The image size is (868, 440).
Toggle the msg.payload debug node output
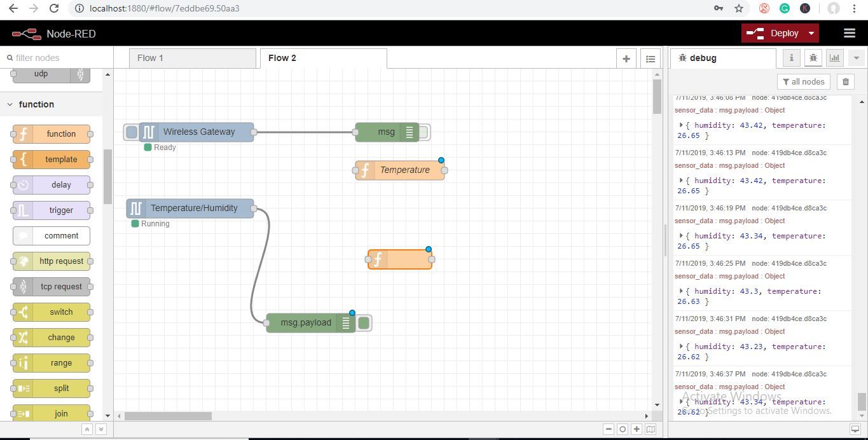[364, 323]
